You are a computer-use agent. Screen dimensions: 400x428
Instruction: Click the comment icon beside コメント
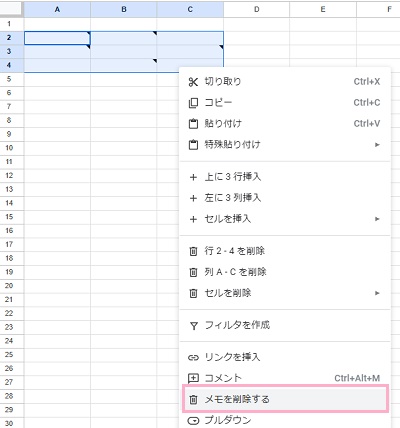tap(193, 378)
